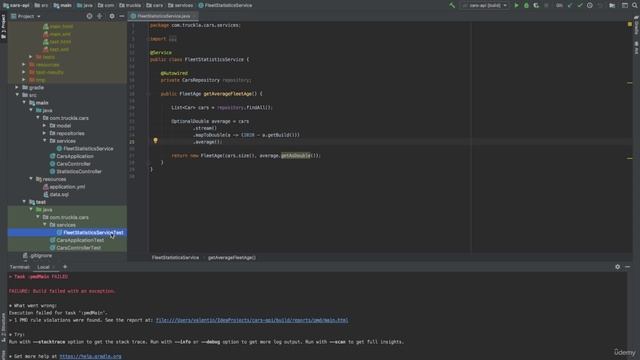Select FleetStatisticsService class in project tree
This screenshot has height=360, width=640.
coord(85,149)
